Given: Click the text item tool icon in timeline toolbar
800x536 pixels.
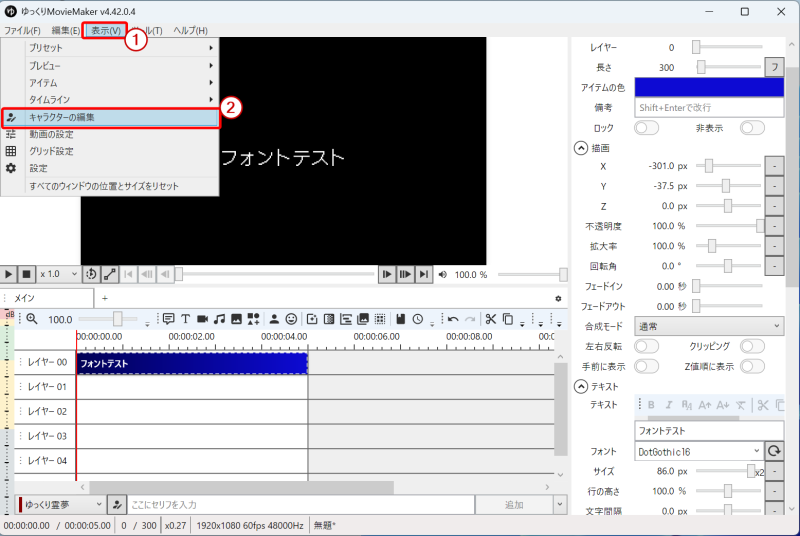Looking at the screenshot, I should (185, 319).
